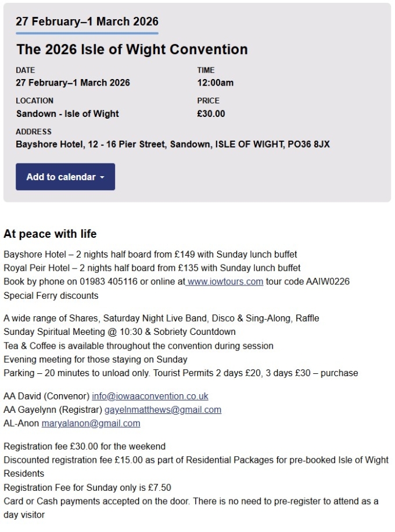Click the underlined date header at the top
Viewport: 395px width, 532px height.
coord(87,22)
